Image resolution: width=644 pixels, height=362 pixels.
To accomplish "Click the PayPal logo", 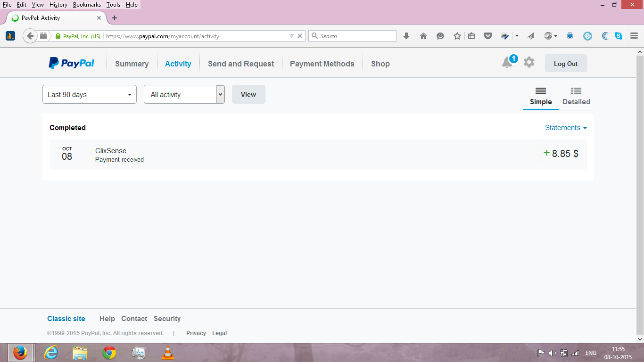I will [72, 63].
